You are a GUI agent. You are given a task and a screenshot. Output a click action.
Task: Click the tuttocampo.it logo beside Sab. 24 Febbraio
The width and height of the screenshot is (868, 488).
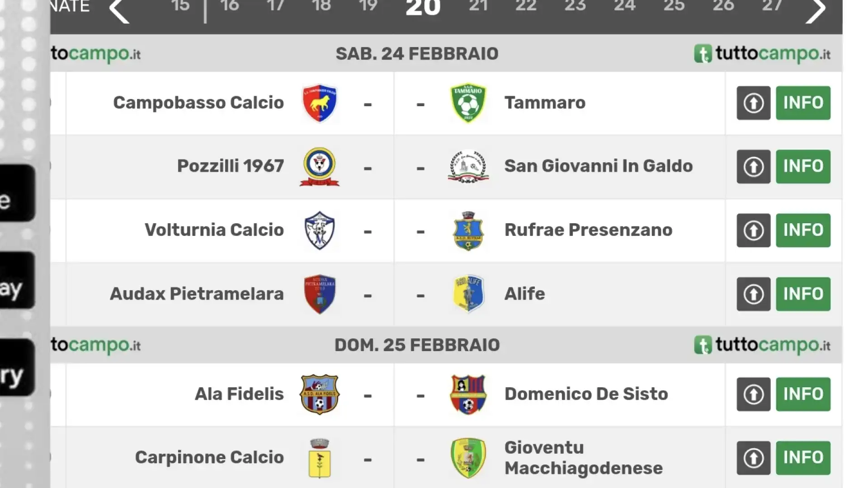pyautogui.click(x=762, y=54)
